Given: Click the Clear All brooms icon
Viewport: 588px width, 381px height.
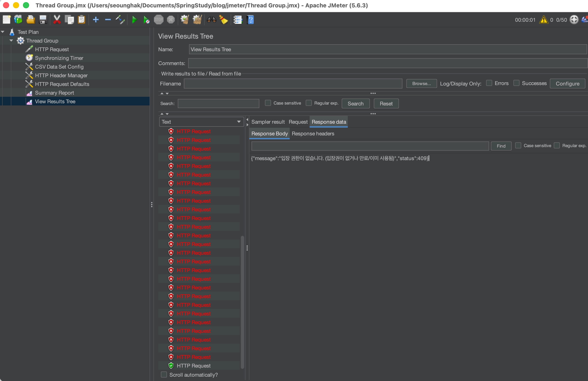Looking at the screenshot, I should tap(197, 20).
